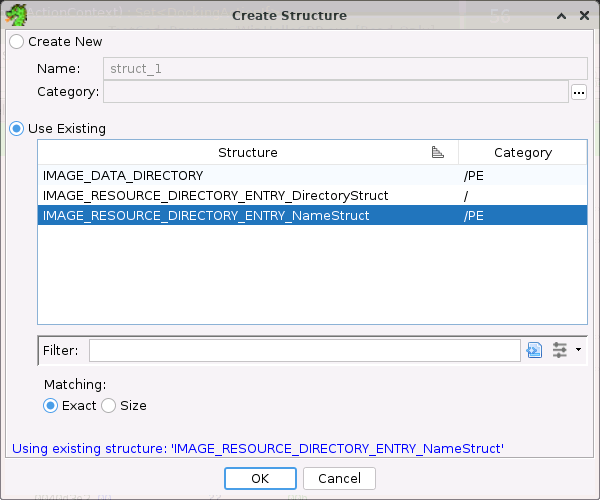
Task: Choose Exact matching option
Action: pos(50,405)
